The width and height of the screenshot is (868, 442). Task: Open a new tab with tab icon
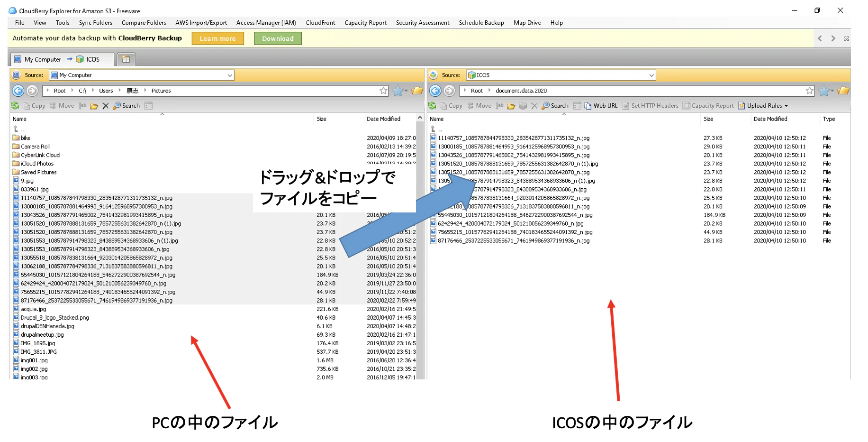pos(126,59)
